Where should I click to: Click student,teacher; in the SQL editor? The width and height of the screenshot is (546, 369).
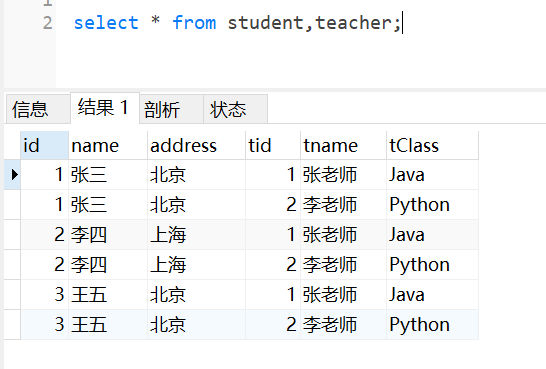click(x=314, y=23)
